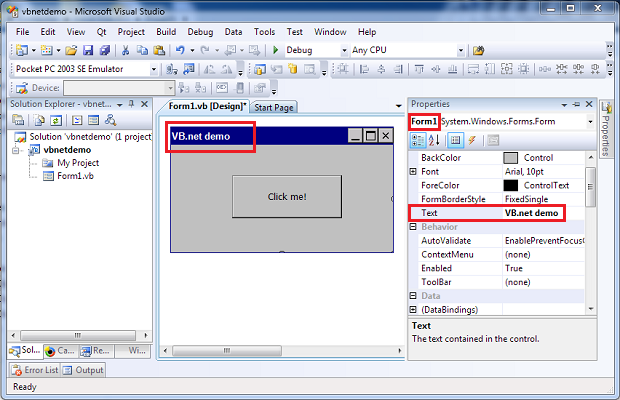
Task: Click the AutoValidate property row
Action: click(x=501, y=241)
